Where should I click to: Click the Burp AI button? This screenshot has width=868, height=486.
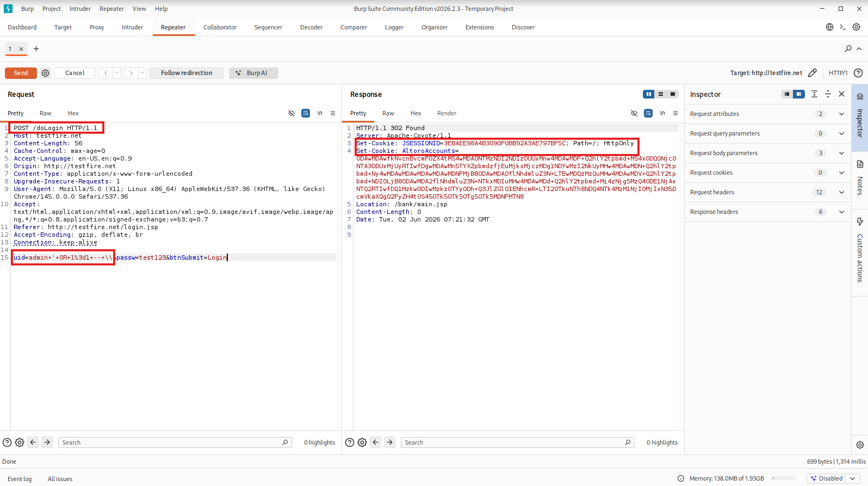tap(253, 73)
